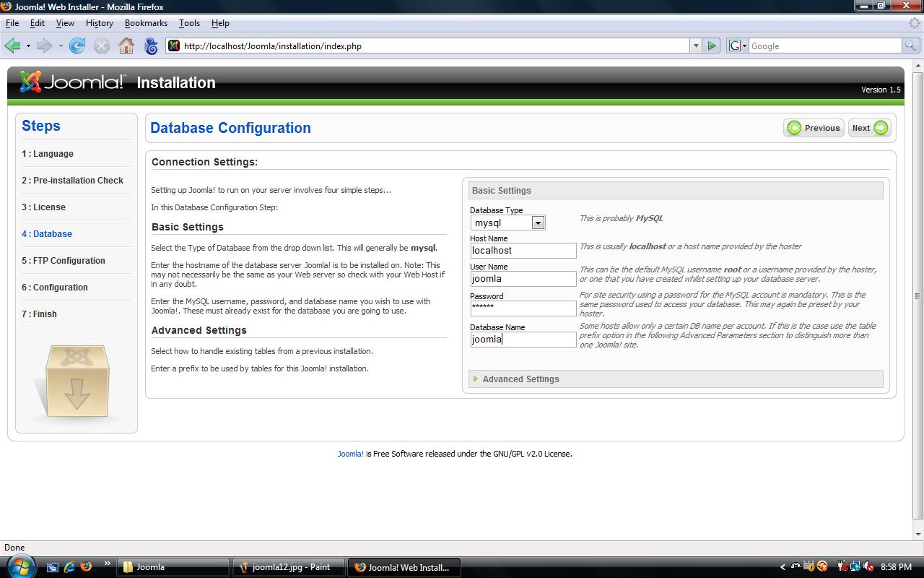Open the Database Type dropdown
This screenshot has width=924, height=578.
pos(537,223)
